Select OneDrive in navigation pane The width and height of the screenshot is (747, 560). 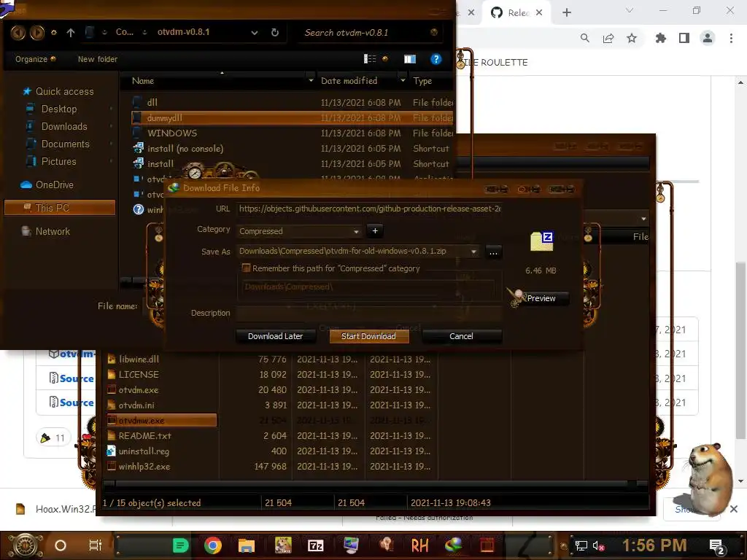click(47, 184)
